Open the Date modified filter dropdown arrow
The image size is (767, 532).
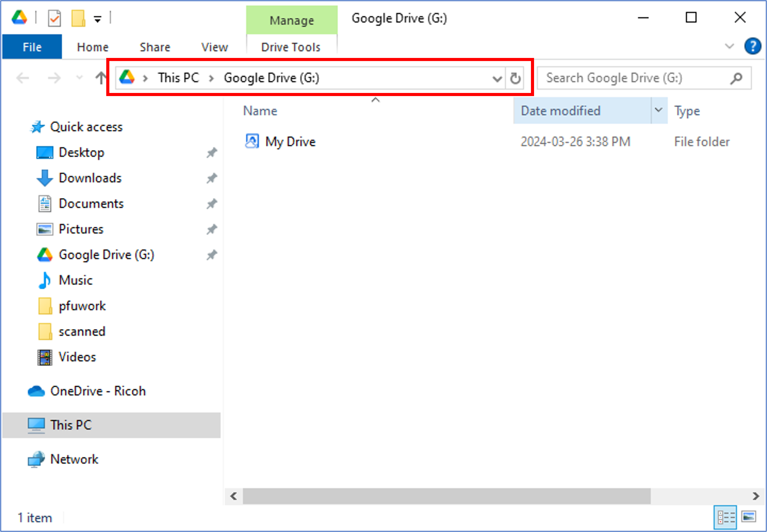tap(658, 110)
